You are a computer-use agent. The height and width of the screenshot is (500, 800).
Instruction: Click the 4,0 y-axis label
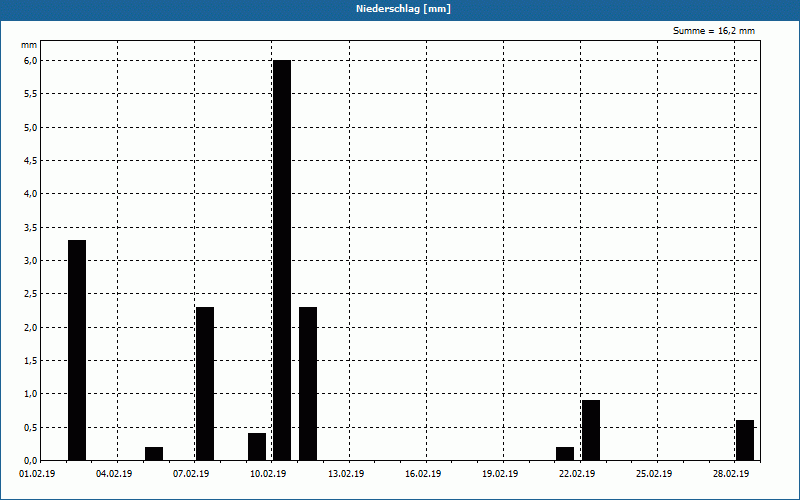31,194
